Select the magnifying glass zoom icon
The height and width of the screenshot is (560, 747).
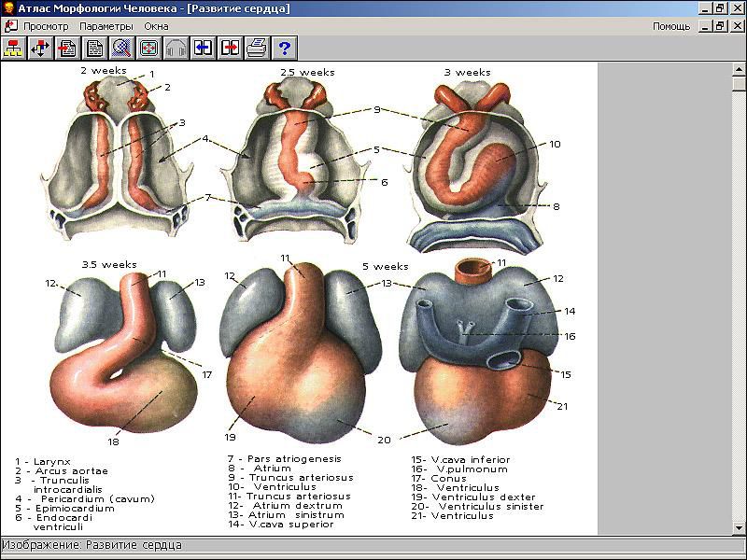click(121, 48)
